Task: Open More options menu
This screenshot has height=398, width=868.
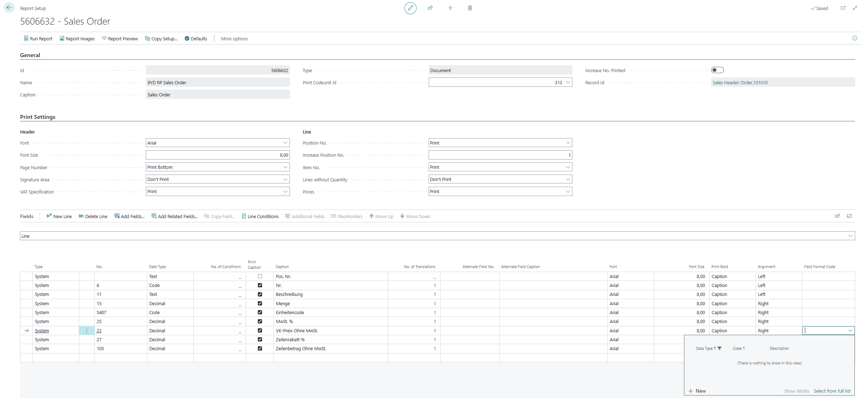Action: (234, 39)
